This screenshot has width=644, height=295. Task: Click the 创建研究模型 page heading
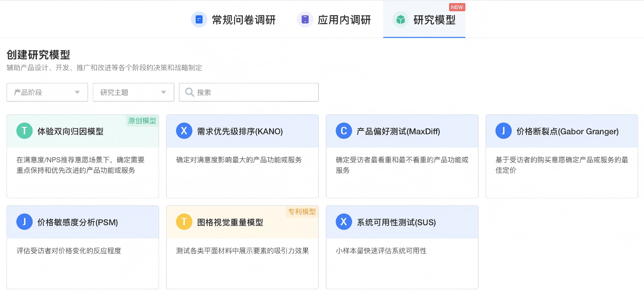pyautogui.click(x=38, y=55)
